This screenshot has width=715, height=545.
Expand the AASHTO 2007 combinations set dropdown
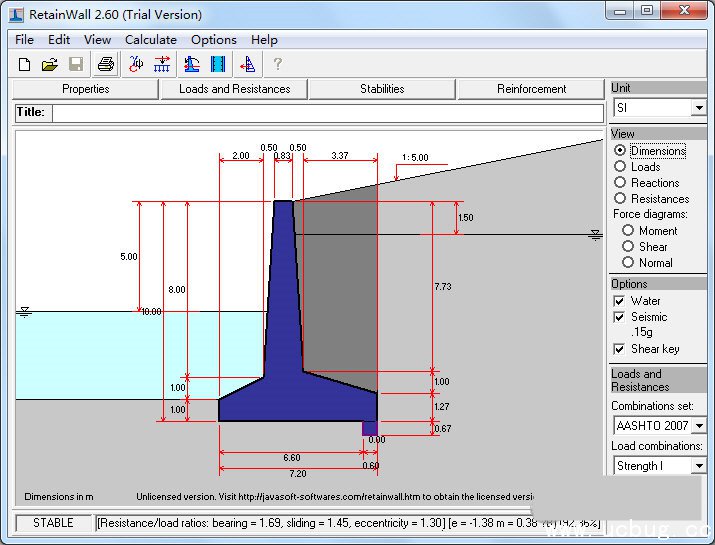[698, 426]
